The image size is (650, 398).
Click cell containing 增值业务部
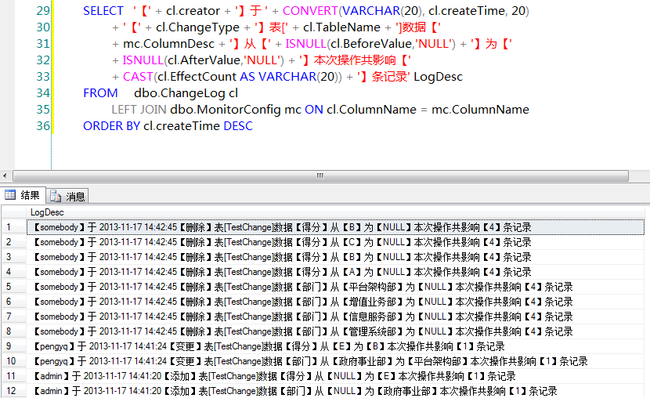(x=335, y=302)
